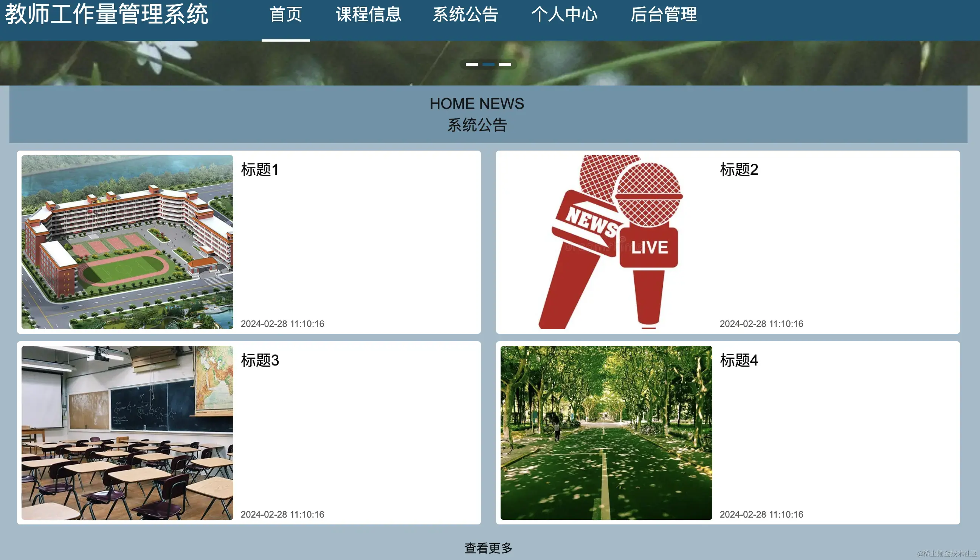This screenshot has width=980, height=560.
Task: Open the 标题2 news article
Action: [740, 170]
